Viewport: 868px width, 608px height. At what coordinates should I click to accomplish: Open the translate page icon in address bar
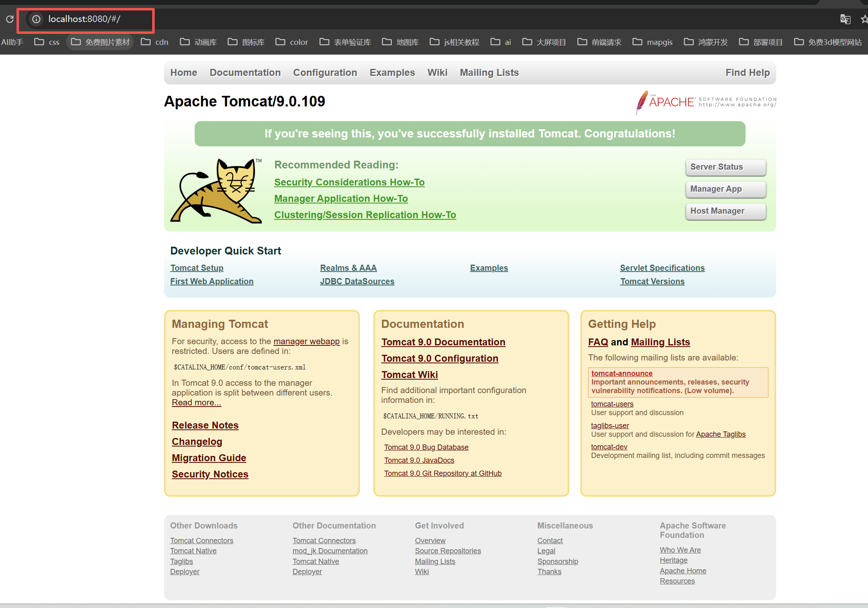[845, 19]
